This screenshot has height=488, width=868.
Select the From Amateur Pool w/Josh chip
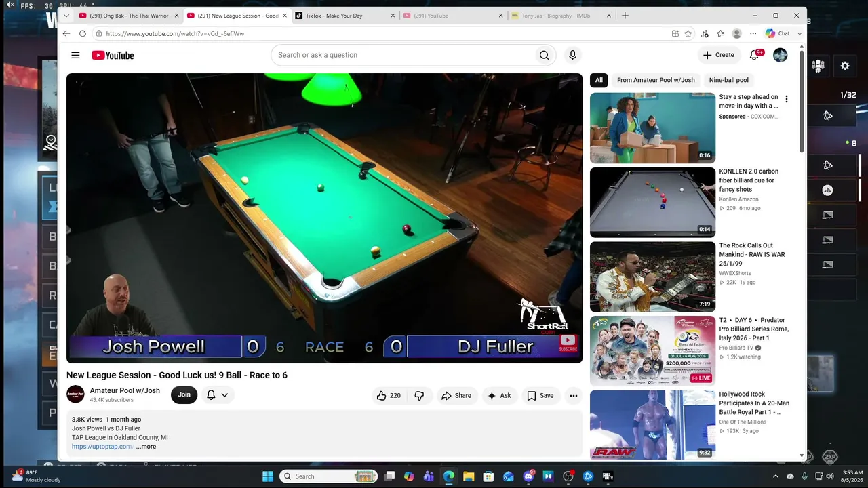click(656, 80)
